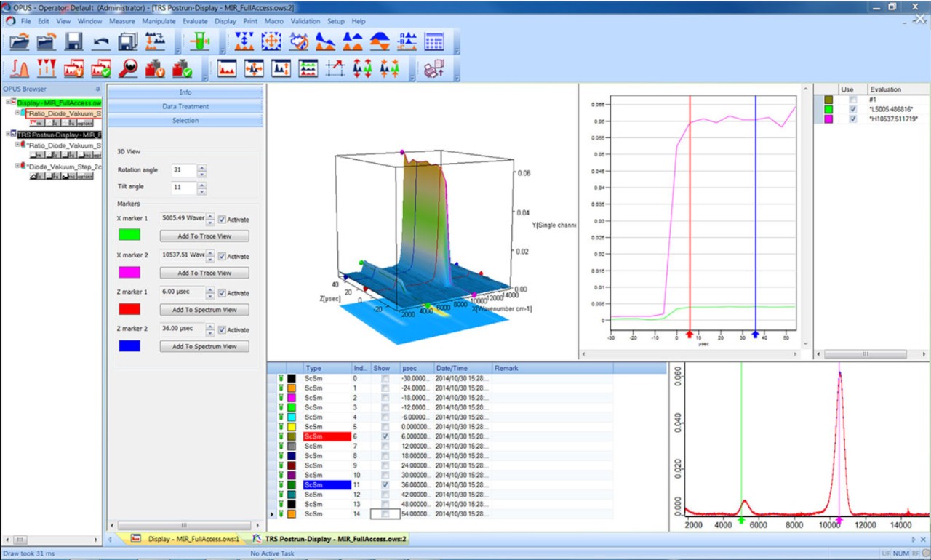This screenshot has width=931, height=560.
Task: Disable Activate checkbox for X marker 1
Action: (222, 220)
